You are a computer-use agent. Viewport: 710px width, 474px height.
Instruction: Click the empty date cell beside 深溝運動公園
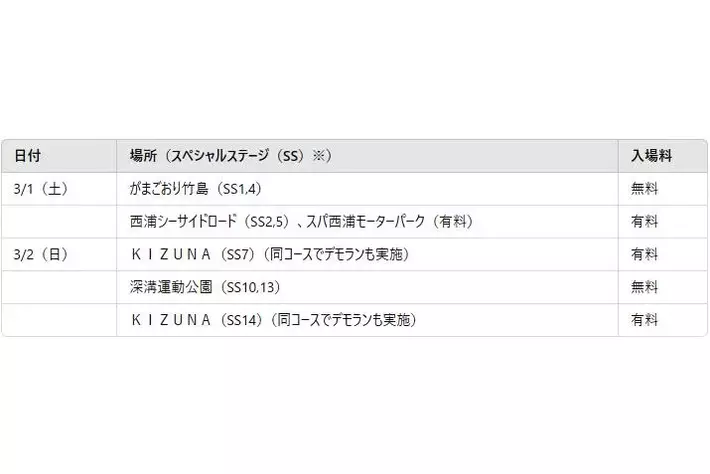pos(60,287)
